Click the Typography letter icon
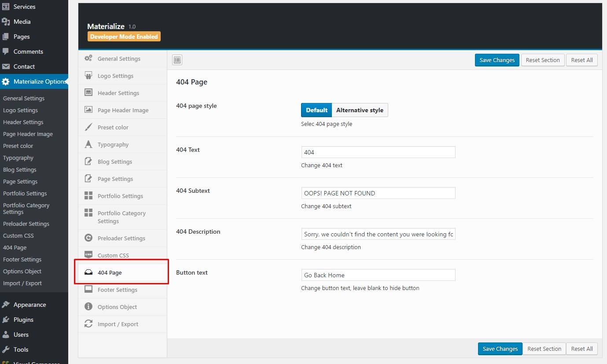This screenshot has width=607, height=364. 88,144
